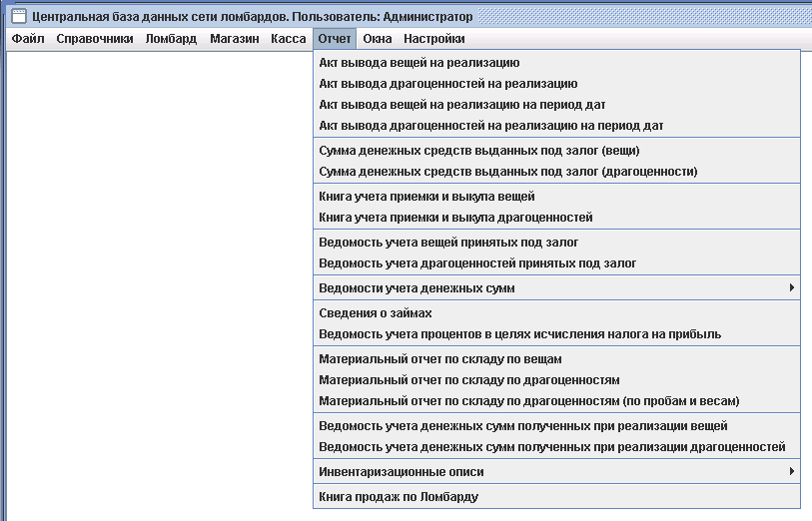Choose Акт вывода вещей на реализацию на период дат
This screenshot has width=812, height=521.
point(556,105)
